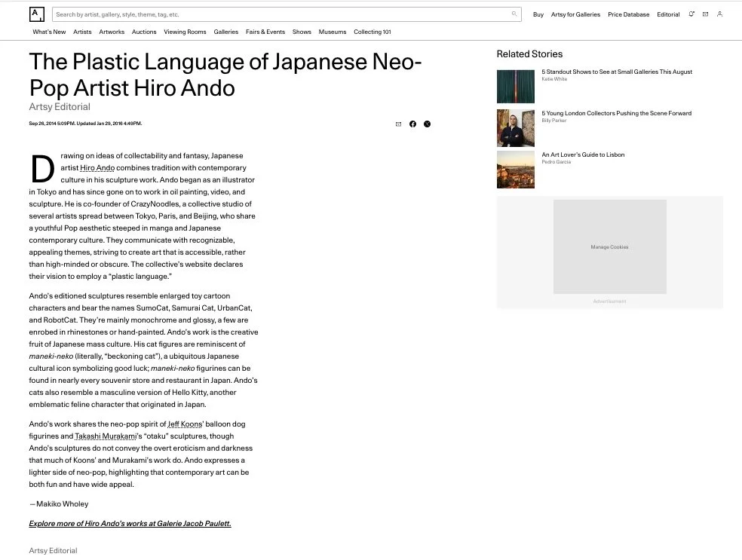Click the article title heading
742x560 pixels.
click(x=225, y=75)
